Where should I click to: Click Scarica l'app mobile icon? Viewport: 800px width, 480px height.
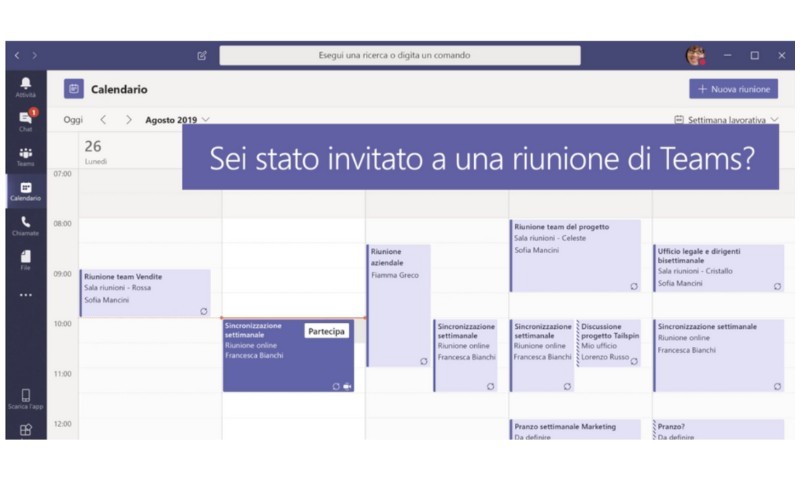[x=26, y=399]
